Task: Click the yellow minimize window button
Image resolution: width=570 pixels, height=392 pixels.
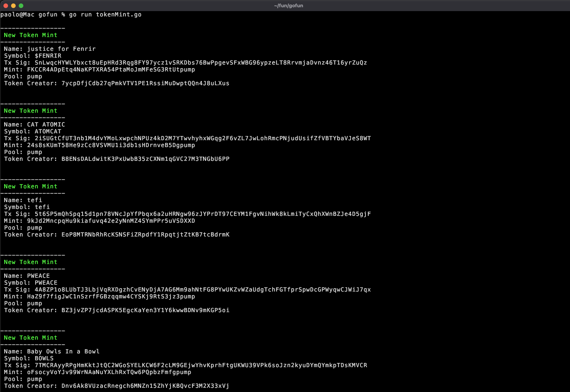Action: point(13,6)
